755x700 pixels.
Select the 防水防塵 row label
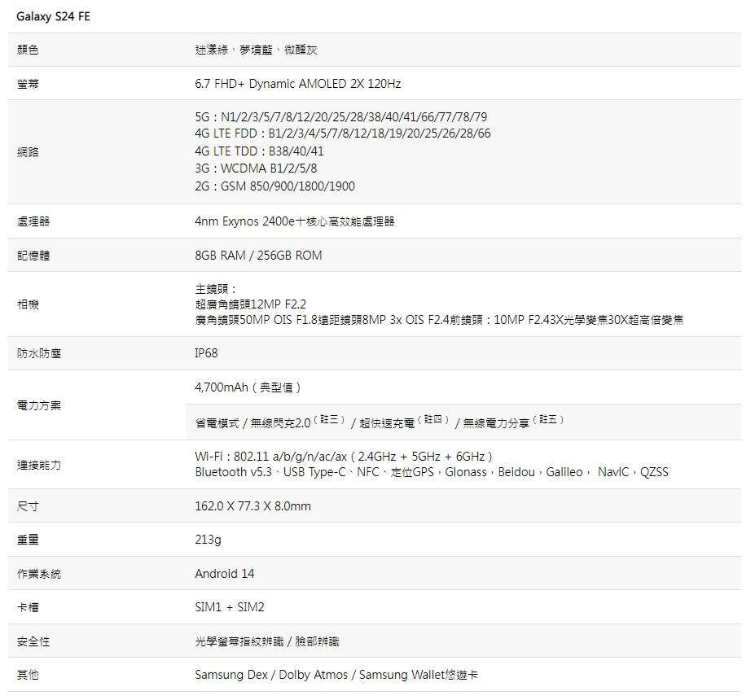coord(38,353)
